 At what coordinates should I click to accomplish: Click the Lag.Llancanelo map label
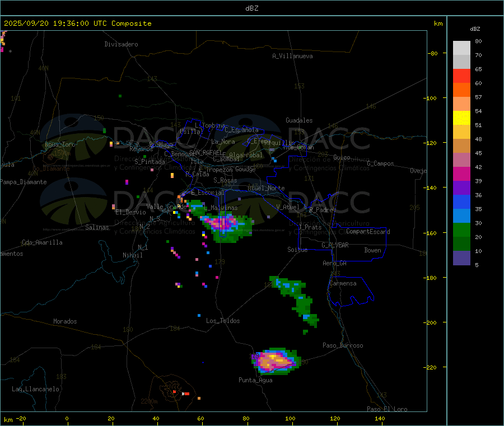[x=35, y=389]
